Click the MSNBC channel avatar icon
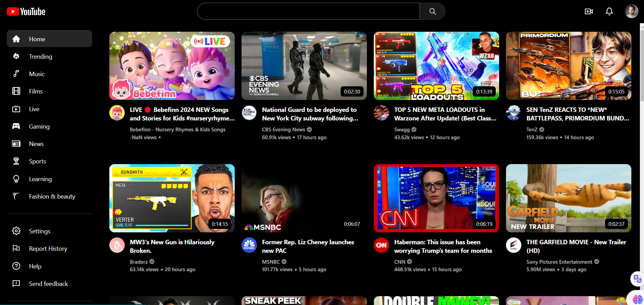 click(x=249, y=245)
